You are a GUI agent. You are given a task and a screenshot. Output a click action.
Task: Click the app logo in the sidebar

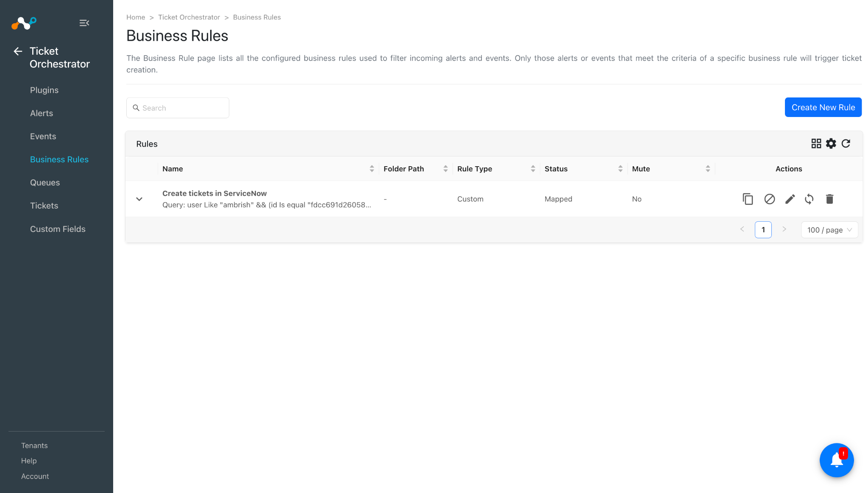tap(24, 23)
